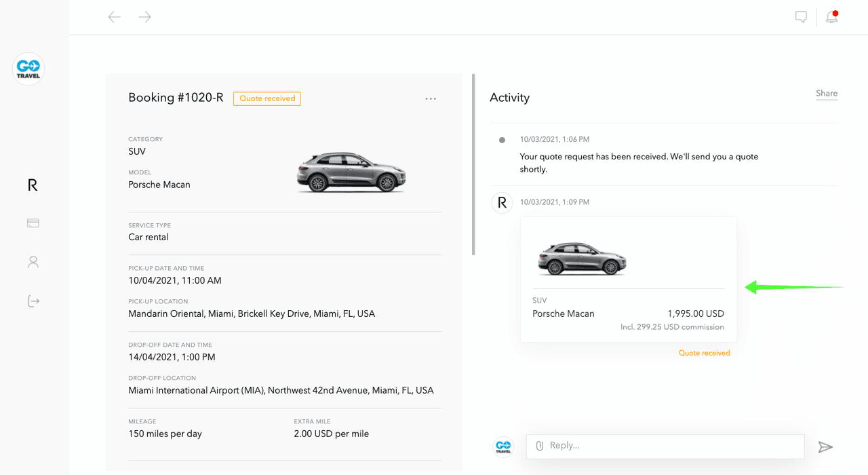Open the payment card section in sidebar

(33, 223)
